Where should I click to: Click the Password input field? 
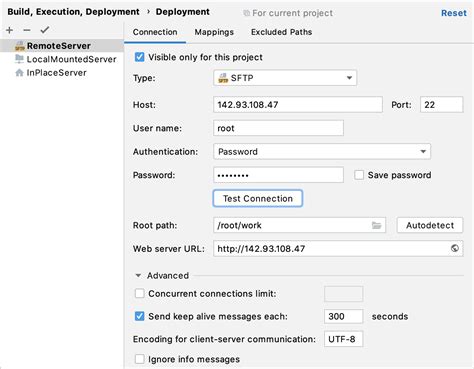(278, 175)
